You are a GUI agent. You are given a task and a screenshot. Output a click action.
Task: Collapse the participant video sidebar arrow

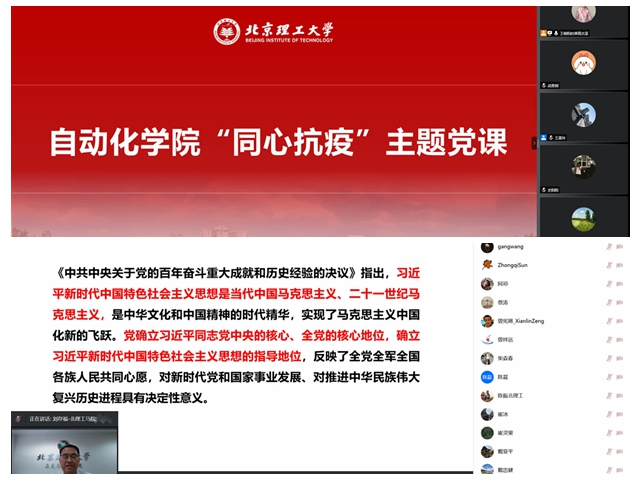coord(534,143)
